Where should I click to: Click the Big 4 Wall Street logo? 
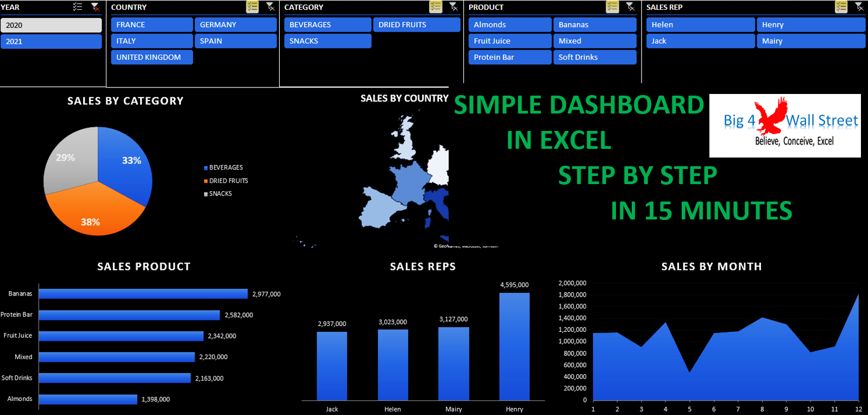pyautogui.click(x=785, y=125)
